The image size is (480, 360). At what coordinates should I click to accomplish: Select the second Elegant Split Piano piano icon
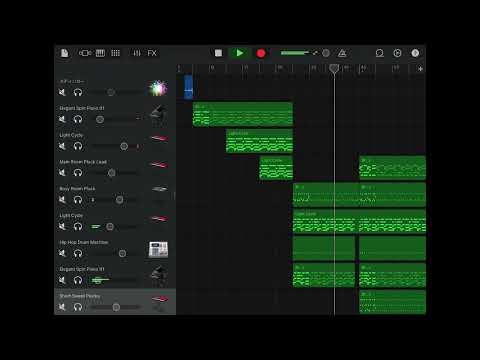coord(159,276)
